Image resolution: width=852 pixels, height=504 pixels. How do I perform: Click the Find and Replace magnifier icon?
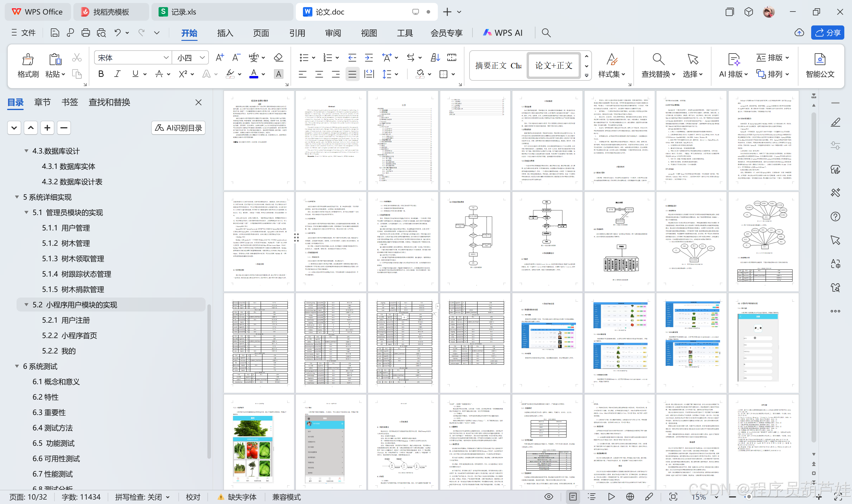click(659, 59)
